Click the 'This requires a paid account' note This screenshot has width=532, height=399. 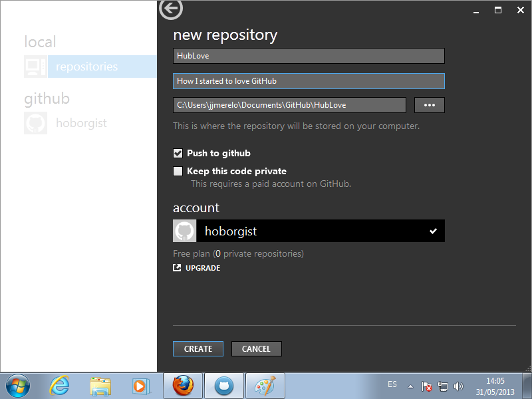pos(271,184)
